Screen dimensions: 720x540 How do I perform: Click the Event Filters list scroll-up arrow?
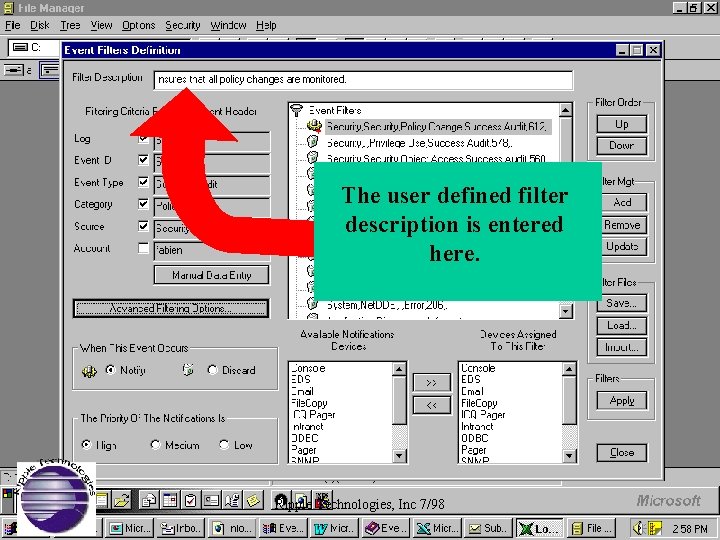point(566,110)
